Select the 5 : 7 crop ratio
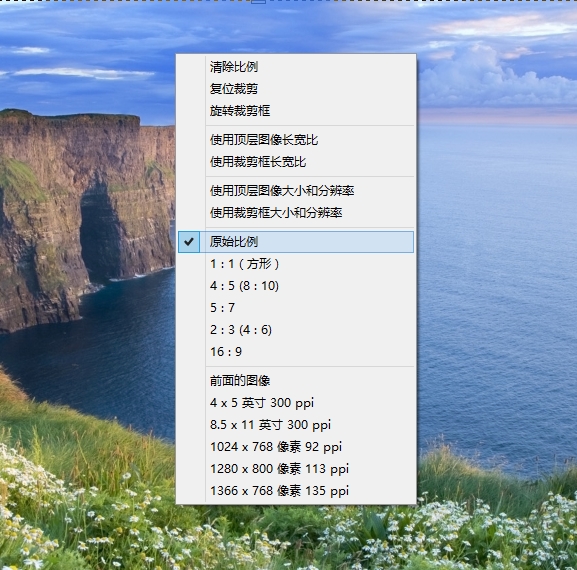The height and width of the screenshot is (570, 577). coord(296,308)
